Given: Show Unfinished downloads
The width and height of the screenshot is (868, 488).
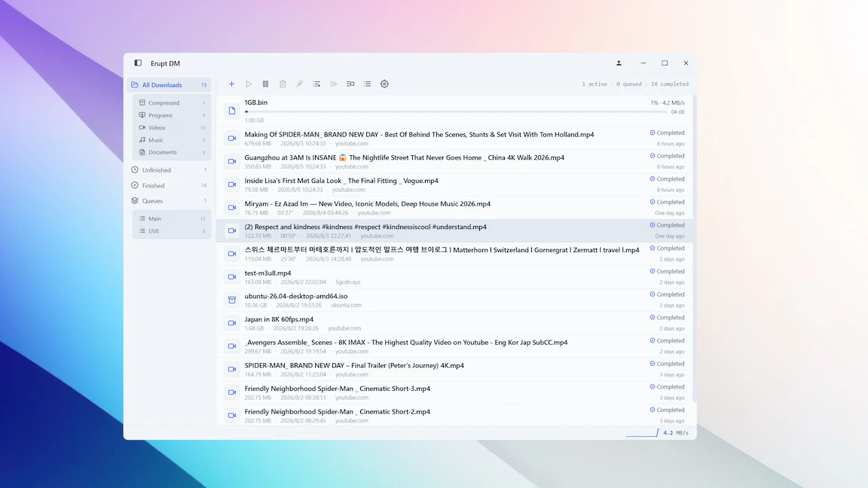Looking at the screenshot, I should [169, 170].
